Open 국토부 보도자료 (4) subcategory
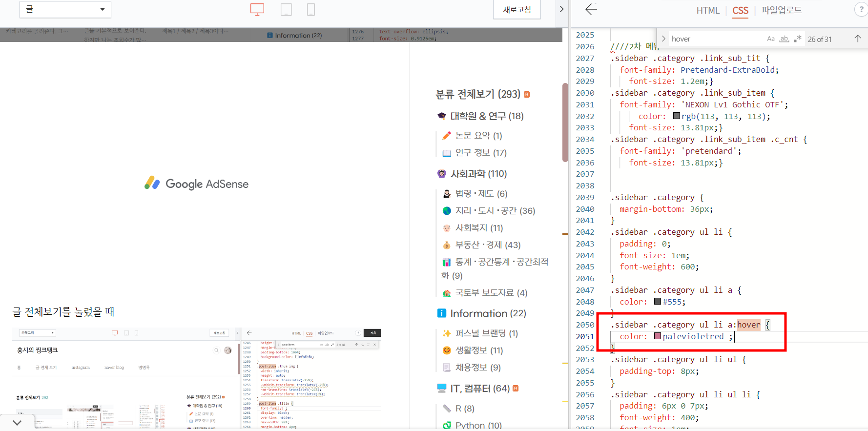Screen dimensions: 868x431 tap(491, 293)
